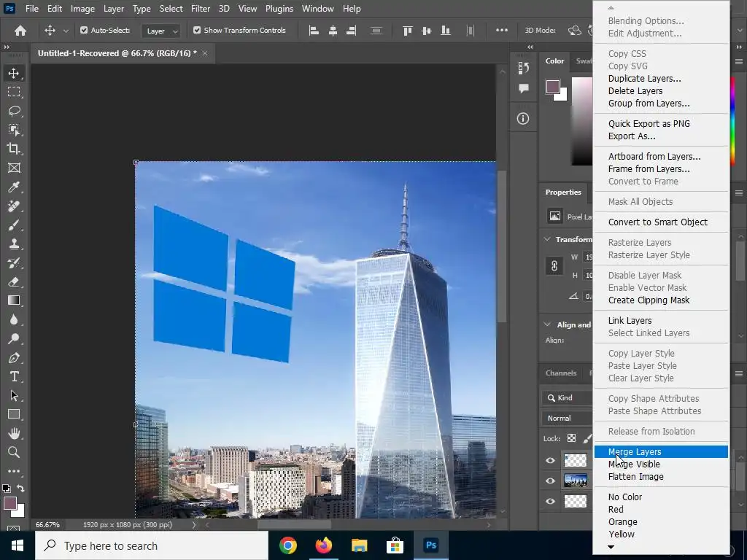Click the Windows search box
The height and width of the screenshot is (560, 747).
coord(152,545)
